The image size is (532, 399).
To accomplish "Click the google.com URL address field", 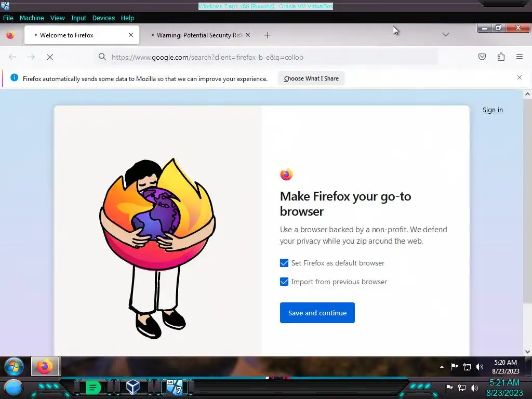I will click(267, 57).
